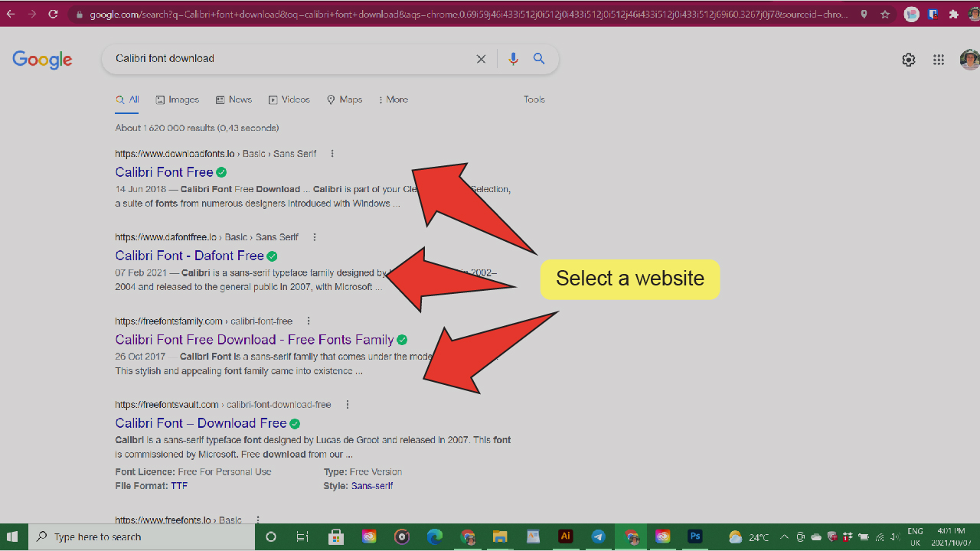Image resolution: width=980 pixels, height=551 pixels.
Task: Open Calibri Font Free Download - Free Fonts Family
Action: click(254, 340)
